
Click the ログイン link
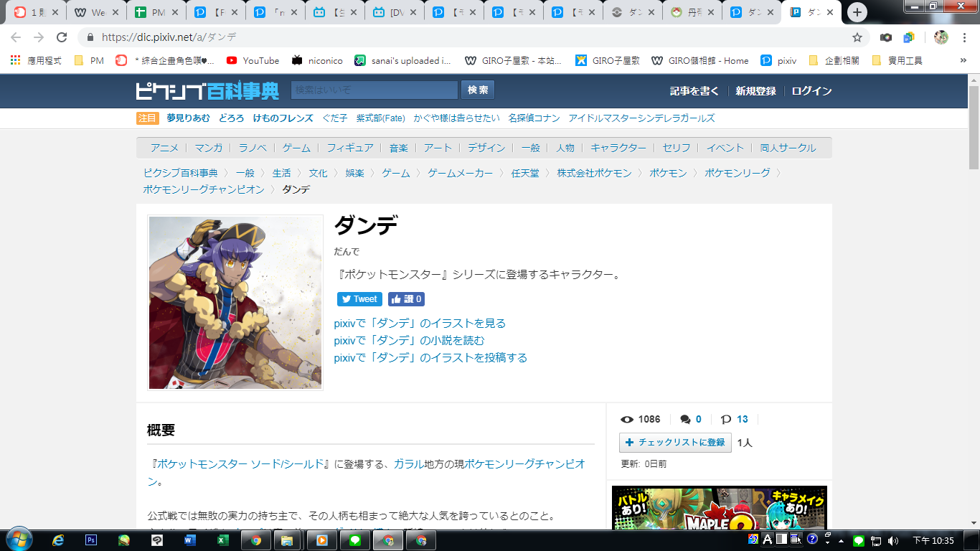pyautogui.click(x=812, y=91)
